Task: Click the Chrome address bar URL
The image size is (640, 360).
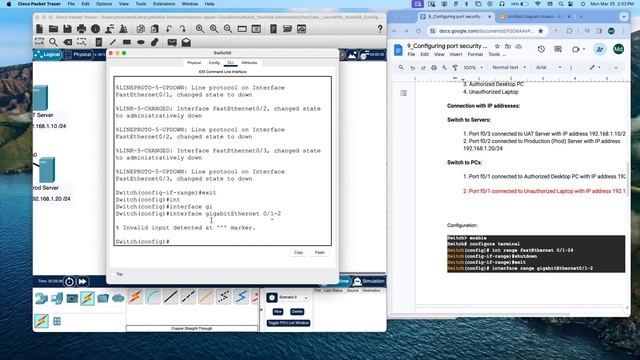Action: click(486, 31)
